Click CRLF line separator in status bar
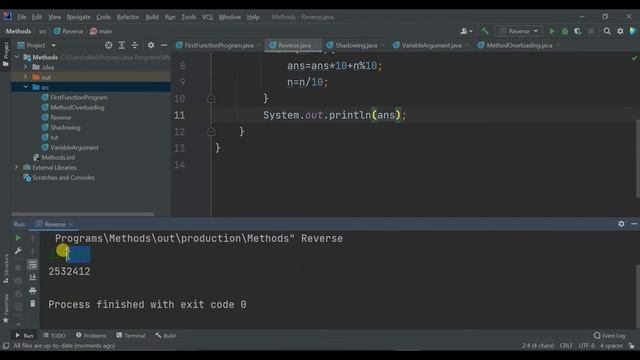640x360 pixels. pyautogui.click(x=566, y=346)
